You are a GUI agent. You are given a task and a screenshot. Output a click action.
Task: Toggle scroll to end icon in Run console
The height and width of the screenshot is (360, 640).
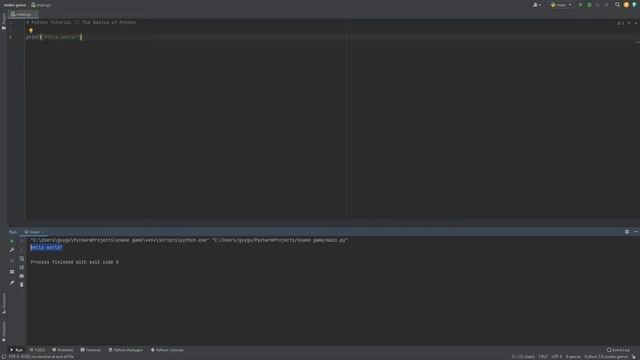pos(22,267)
